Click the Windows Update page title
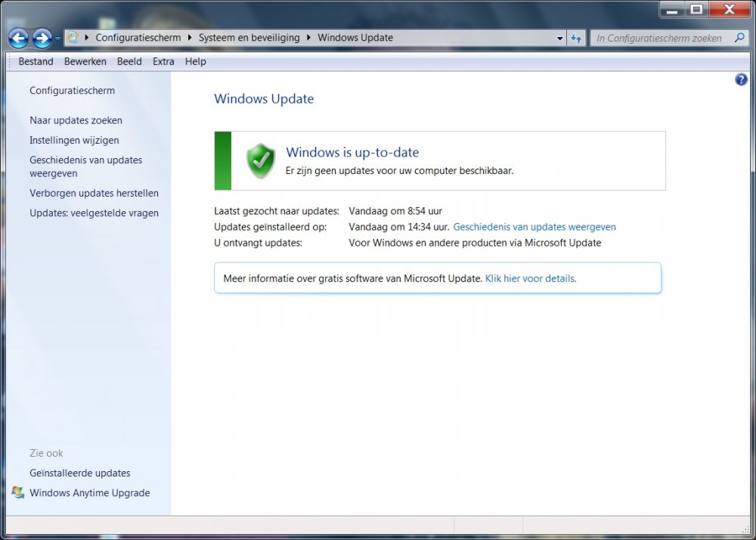The width and height of the screenshot is (756, 540). tap(264, 99)
